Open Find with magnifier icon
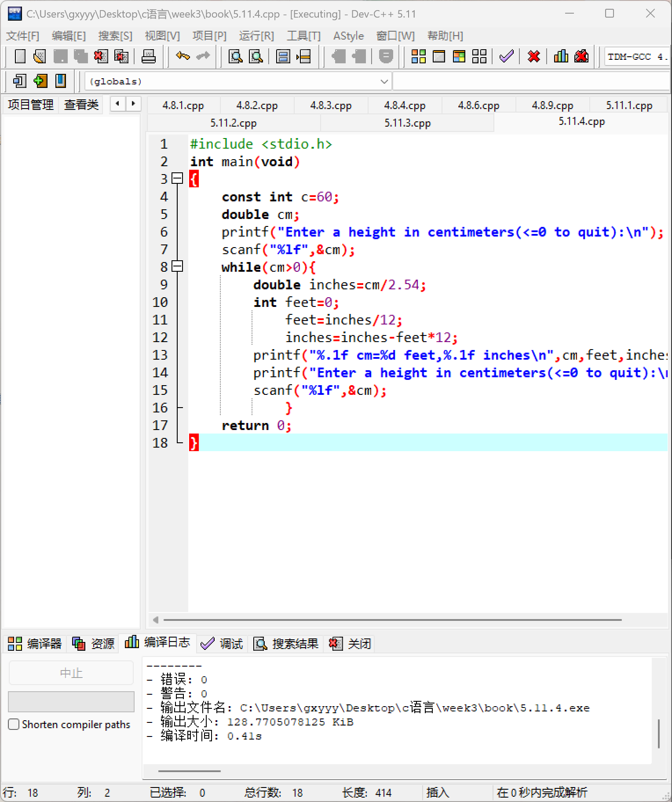 tap(236, 56)
